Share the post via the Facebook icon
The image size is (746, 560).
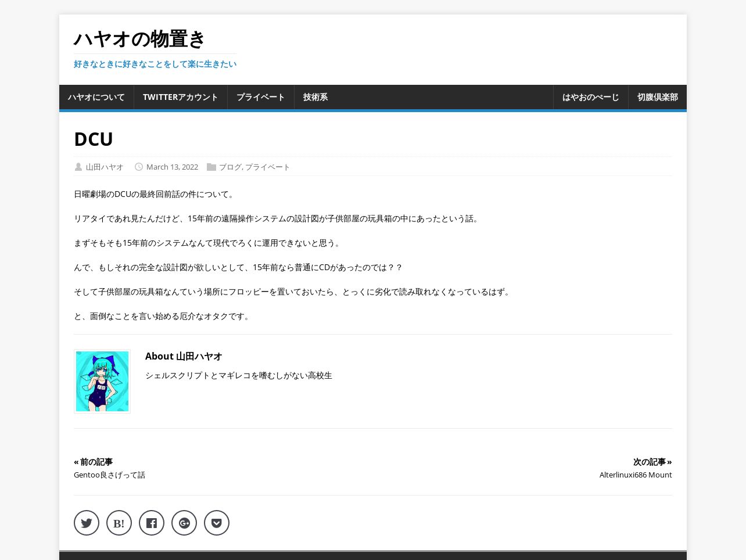pyautogui.click(x=152, y=523)
